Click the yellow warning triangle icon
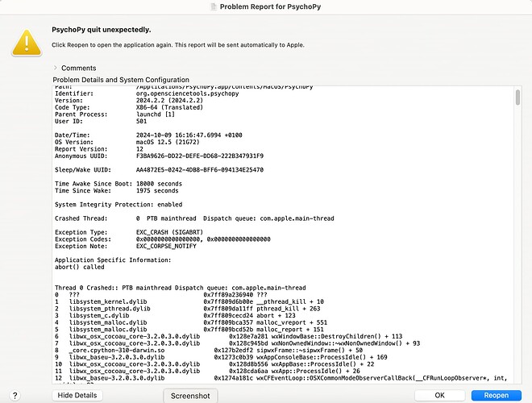This screenshot has height=403, width=532. point(27,43)
